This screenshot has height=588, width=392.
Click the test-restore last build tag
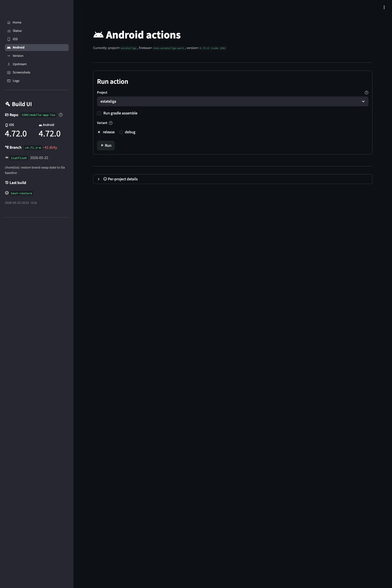pyautogui.click(x=22, y=193)
